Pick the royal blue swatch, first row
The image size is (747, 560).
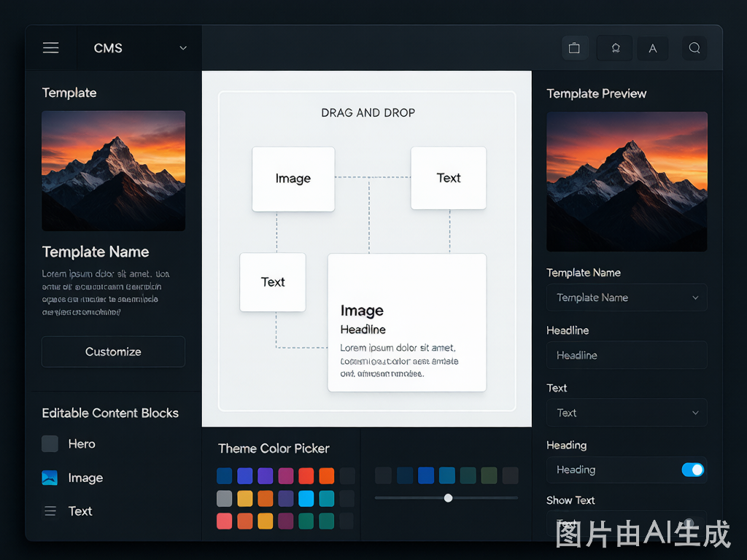(x=245, y=475)
